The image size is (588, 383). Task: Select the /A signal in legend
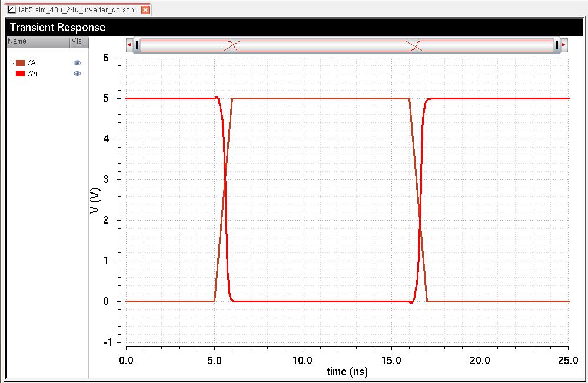(x=32, y=63)
